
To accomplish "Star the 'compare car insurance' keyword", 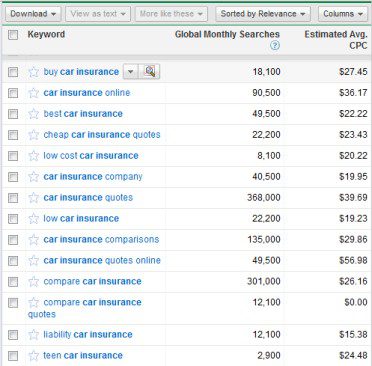I will pos(33,282).
